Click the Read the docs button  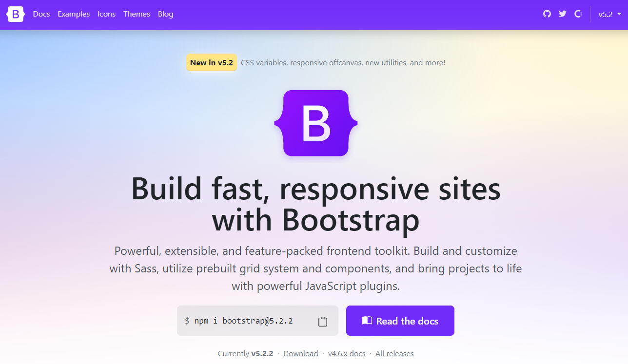click(400, 321)
